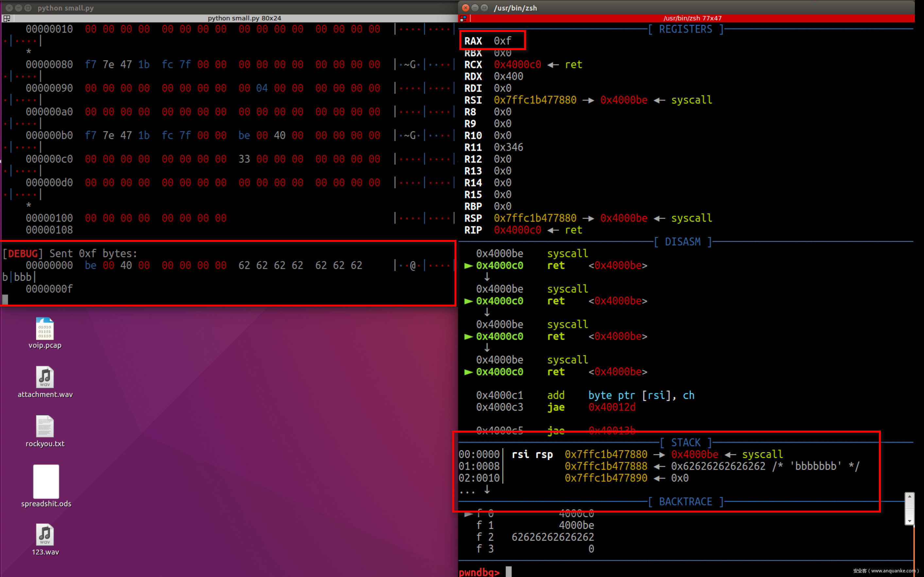Click the RIP 0x4000c0 value
924x577 pixels.
click(517, 230)
